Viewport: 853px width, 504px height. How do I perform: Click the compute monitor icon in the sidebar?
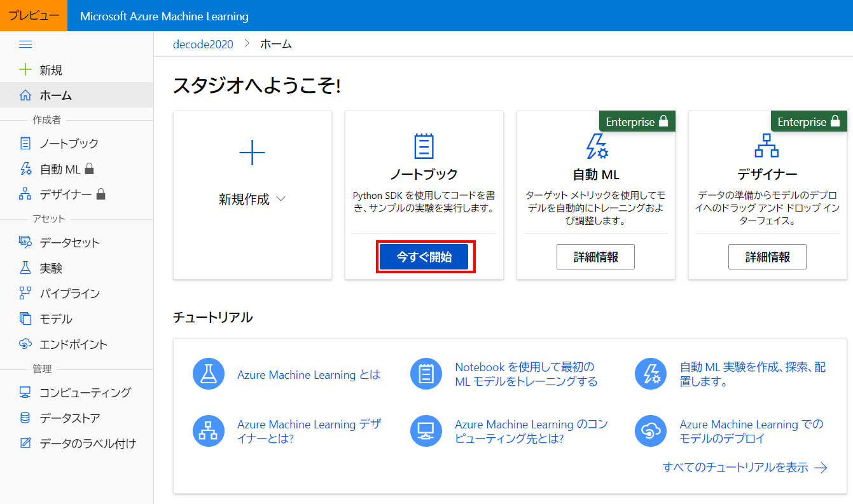click(25, 392)
